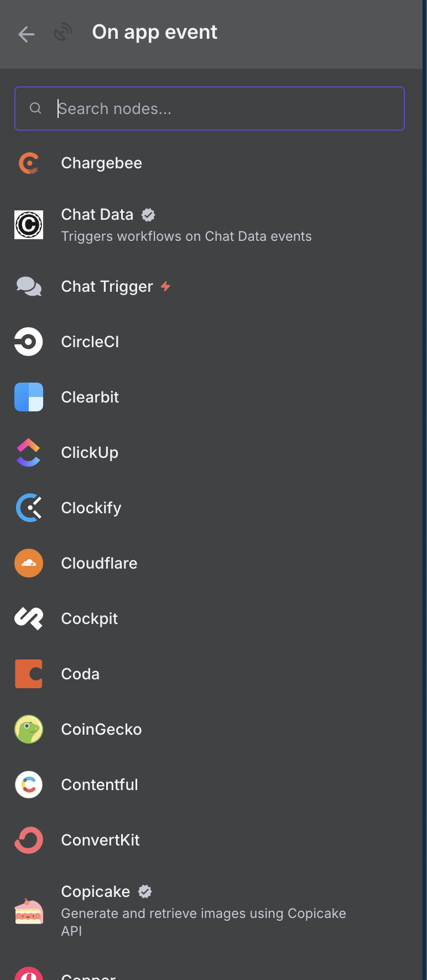The height and width of the screenshot is (980, 427).
Task: Open the Coda list entry
Action: 210,674
